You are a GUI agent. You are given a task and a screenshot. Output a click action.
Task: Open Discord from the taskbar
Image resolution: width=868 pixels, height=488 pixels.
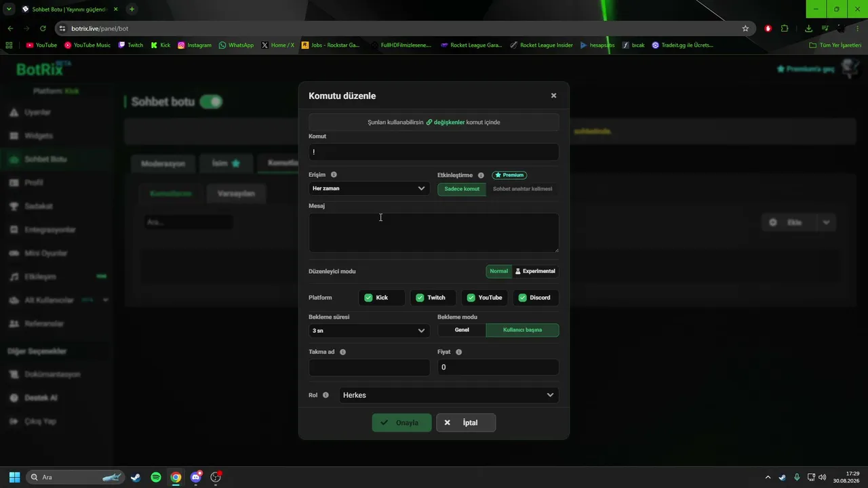pyautogui.click(x=196, y=477)
